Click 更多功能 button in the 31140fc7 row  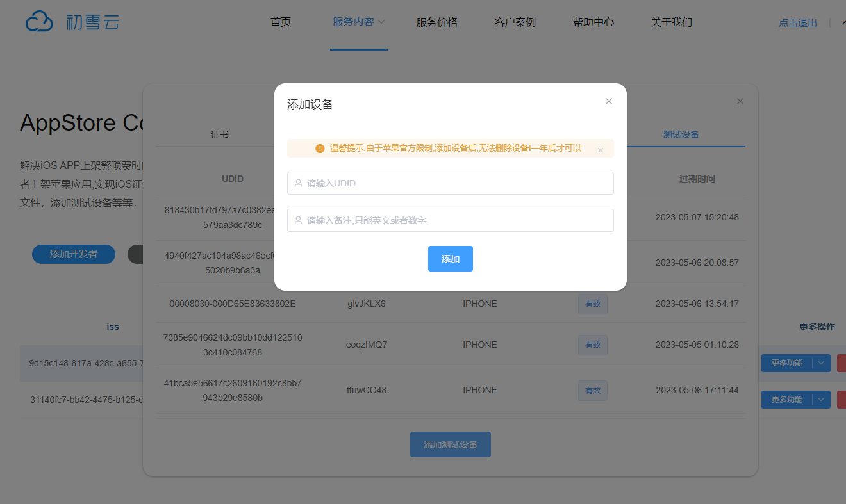pyautogui.click(x=787, y=400)
